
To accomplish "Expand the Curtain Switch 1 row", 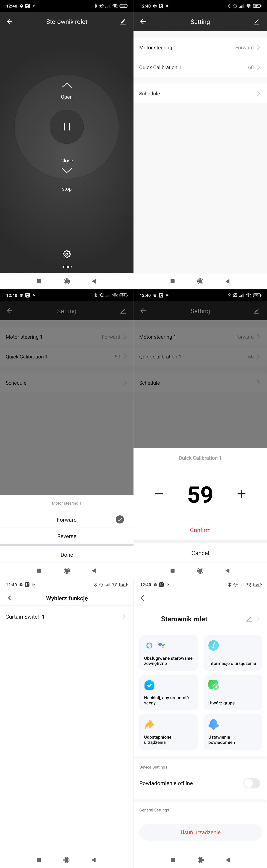I will point(67,617).
